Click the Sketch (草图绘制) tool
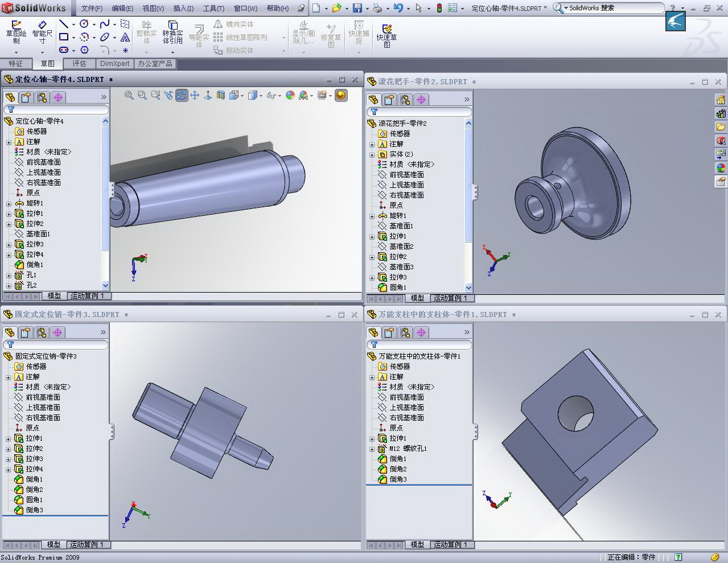728x563 pixels. coord(17,33)
